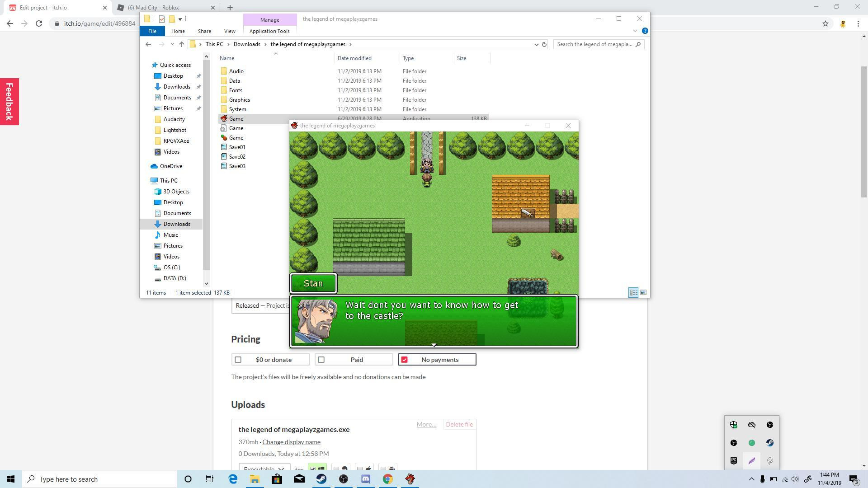Open recent locations dropdown in Explorer
Viewport: 868px width, 488px height.
(x=172, y=44)
